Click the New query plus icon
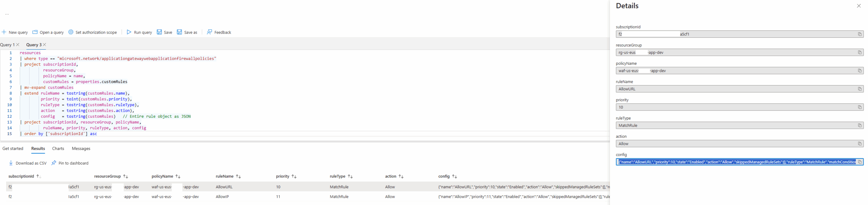 click(x=4, y=32)
